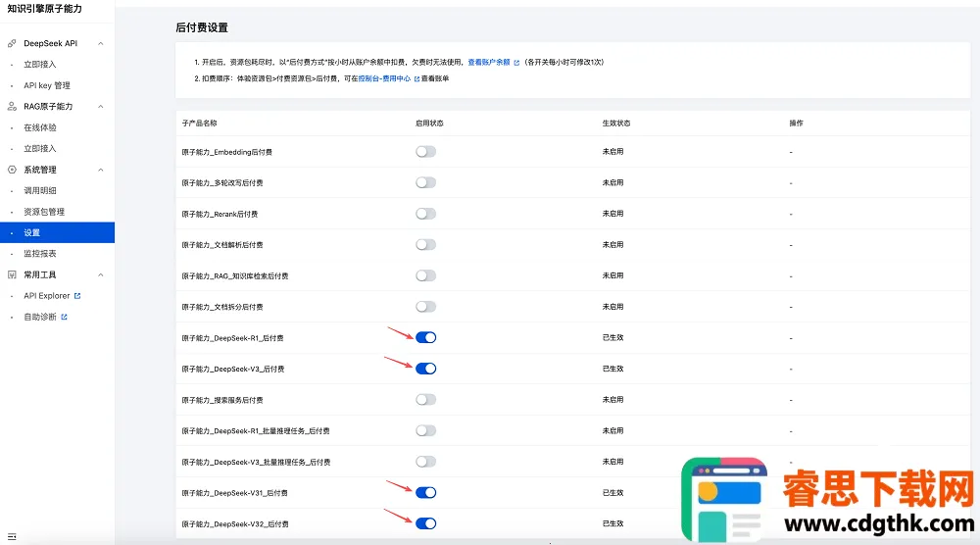Collapse the 系统管理 section chevron
Viewport: 980px width, 545px height.
pos(101,170)
